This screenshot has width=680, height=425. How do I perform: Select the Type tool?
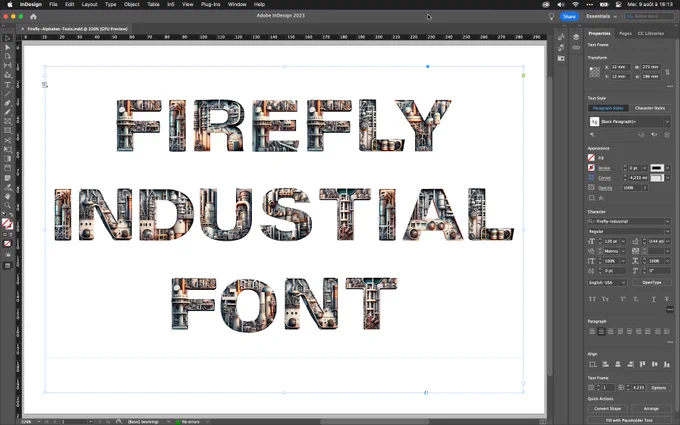[x=7, y=85]
